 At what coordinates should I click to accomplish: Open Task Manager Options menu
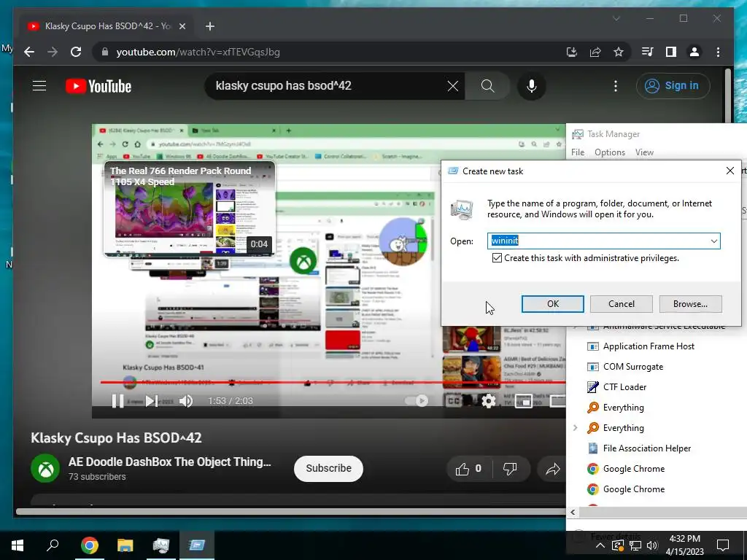609,152
